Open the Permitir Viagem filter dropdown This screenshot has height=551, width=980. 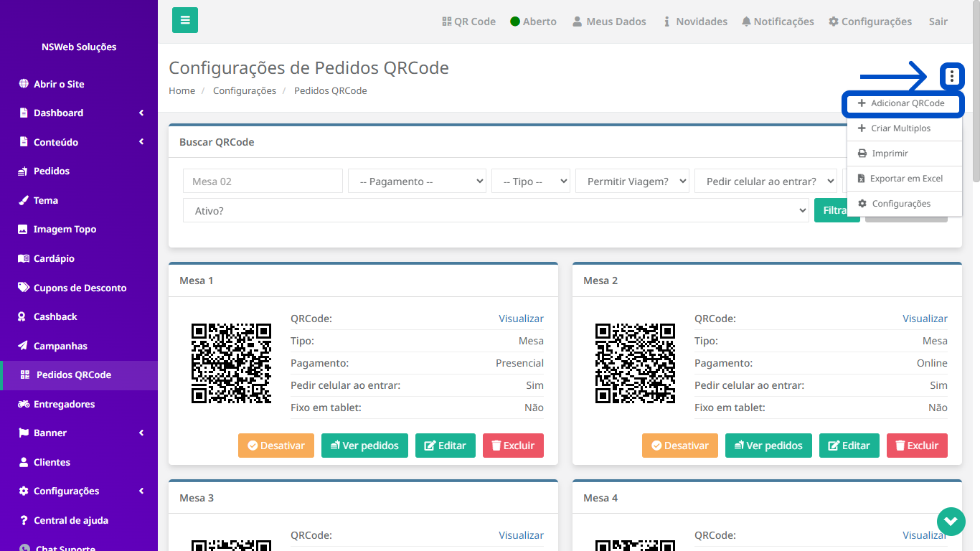632,182
